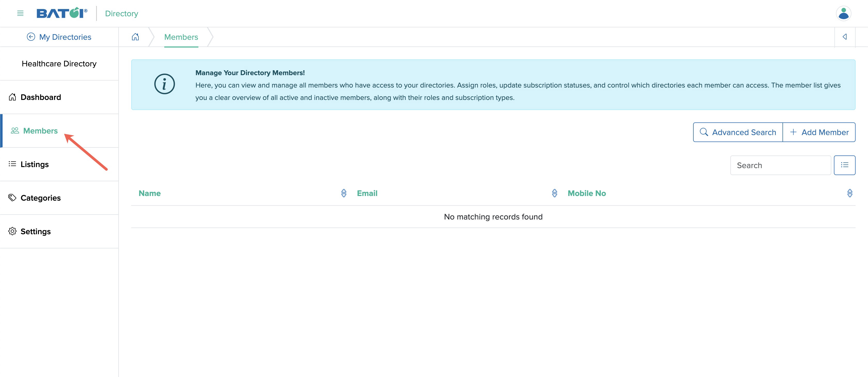Toggle sorting on the Name column
Viewport: 868px width, 377px height.
(344, 193)
